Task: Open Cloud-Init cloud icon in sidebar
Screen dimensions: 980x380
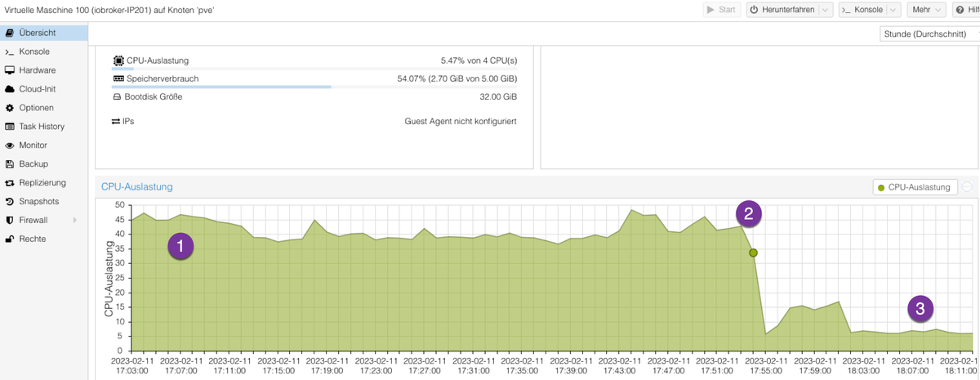Action: pyautogui.click(x=10, y=89)
